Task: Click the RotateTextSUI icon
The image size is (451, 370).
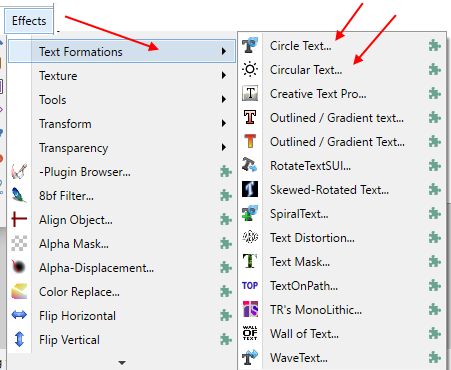Action: [250, 165]
